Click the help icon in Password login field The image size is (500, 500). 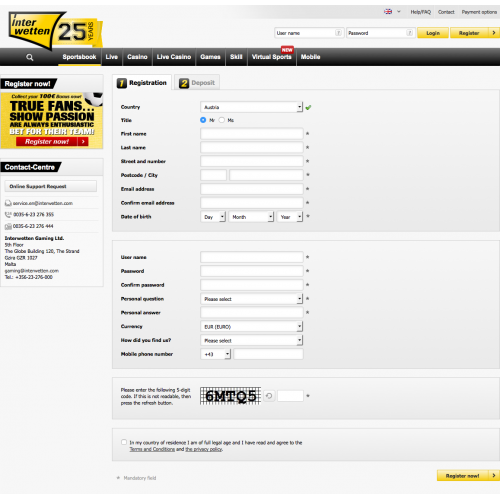click(410, 33)
